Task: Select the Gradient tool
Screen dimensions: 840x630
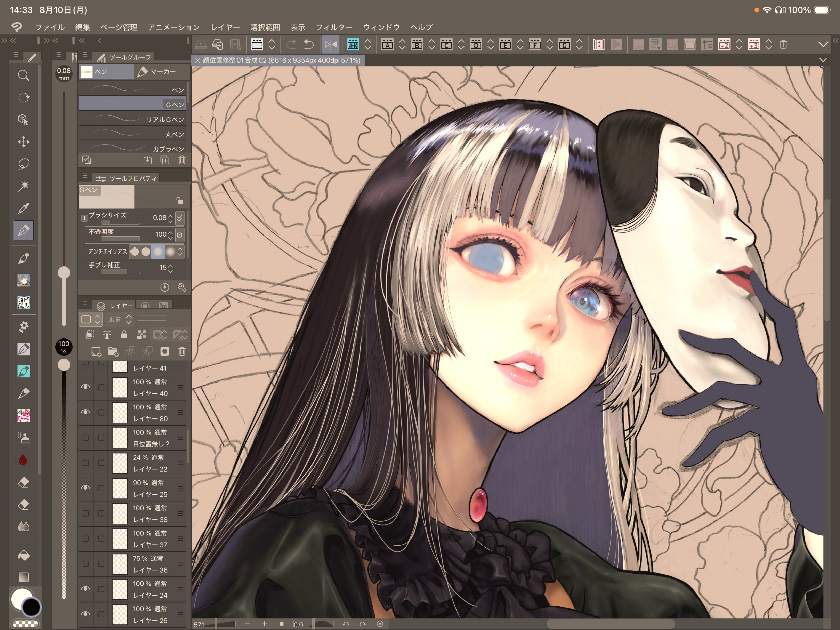Action: click(24, 577)
